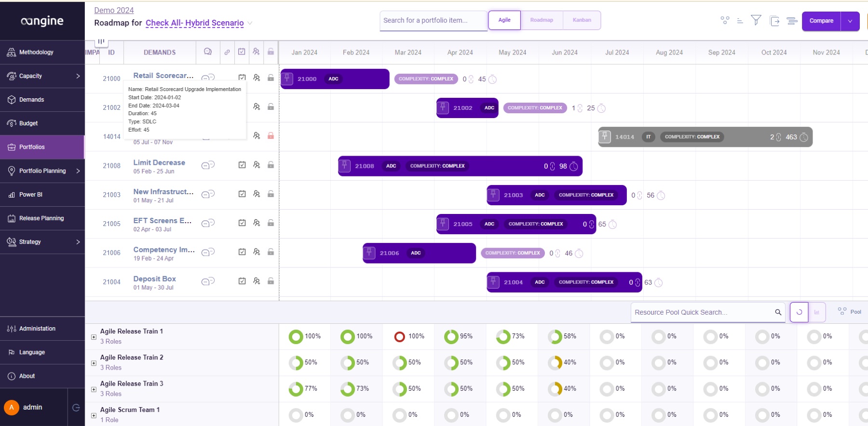Image resolution: width=868 pixels, height=426 pixels.
Task: Open the Limit Decrease demand link
Action: [x=159, y=162]
